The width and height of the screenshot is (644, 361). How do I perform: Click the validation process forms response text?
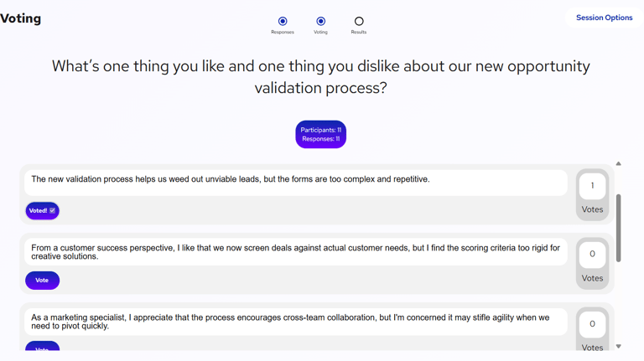(231, 179)
